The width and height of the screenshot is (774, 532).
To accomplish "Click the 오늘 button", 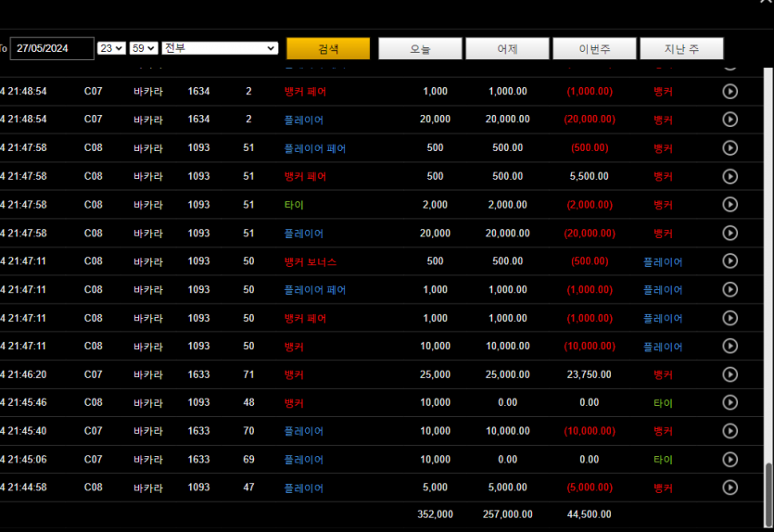I will tap(420, 48).
